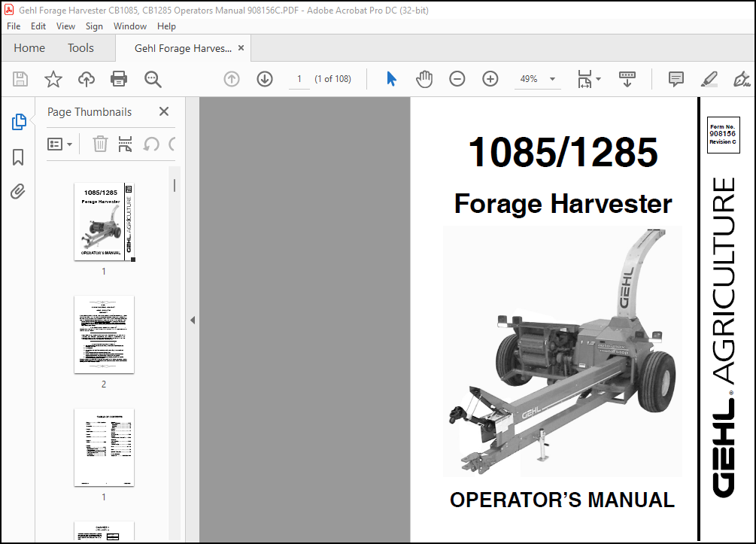
Task: Click the '(1 of 108)' page count text
Action: 332,78
